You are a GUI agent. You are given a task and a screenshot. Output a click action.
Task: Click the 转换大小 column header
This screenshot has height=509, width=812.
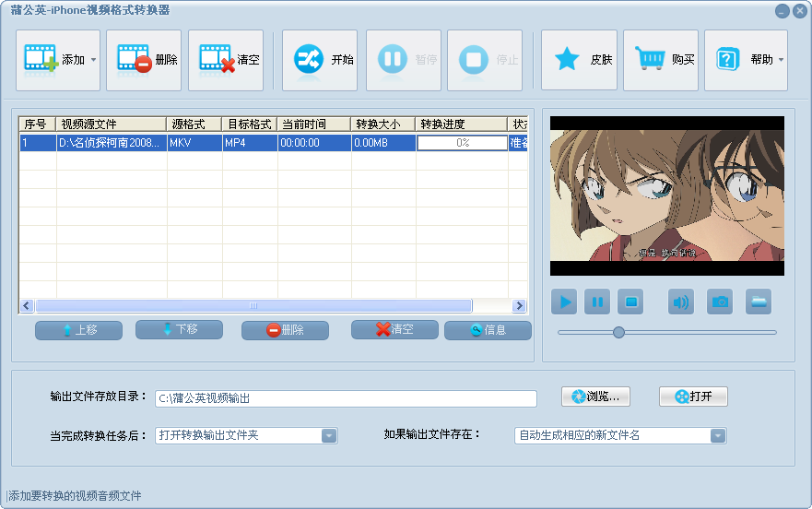[x=383, y=124]
